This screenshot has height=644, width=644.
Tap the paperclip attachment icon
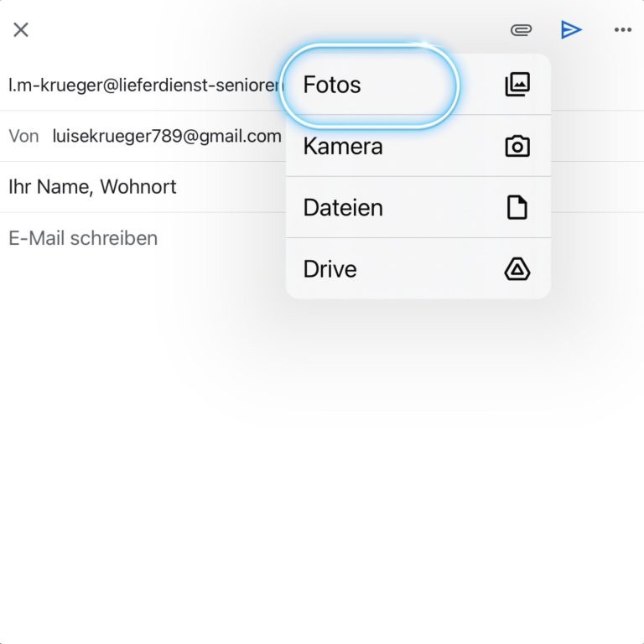521,30
